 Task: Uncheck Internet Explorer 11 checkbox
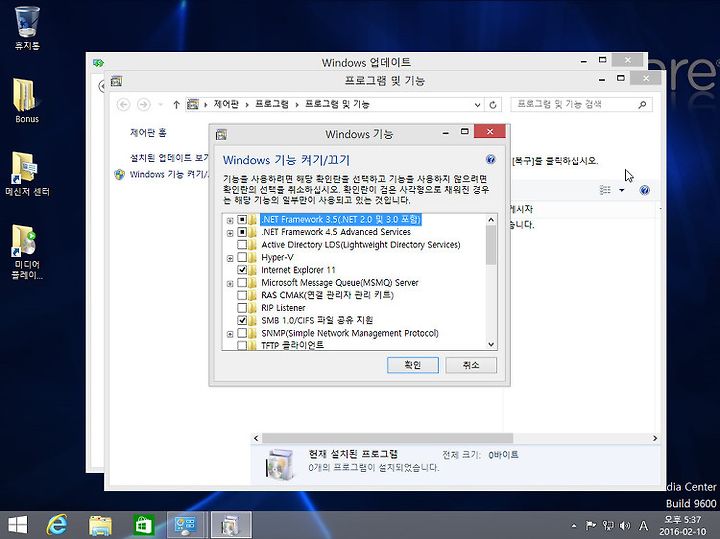tap(242, 270)
